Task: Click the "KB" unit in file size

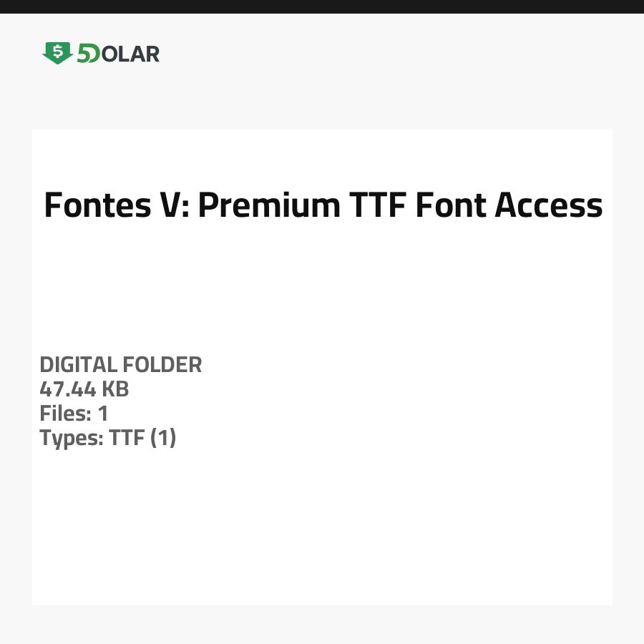Action: click(114, 389)
